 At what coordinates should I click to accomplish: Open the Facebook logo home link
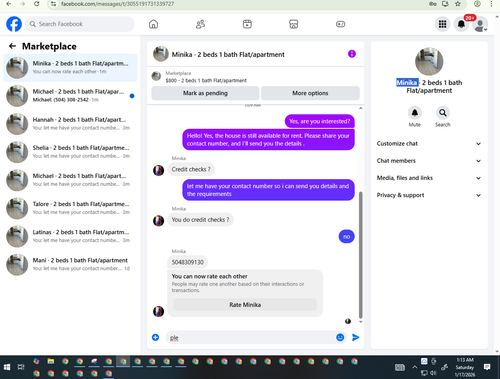coord(14,24)
